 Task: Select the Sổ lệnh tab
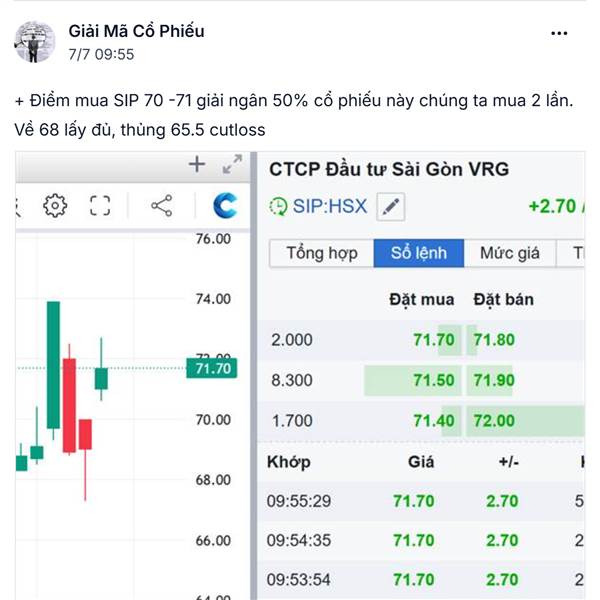pos(419,253)
